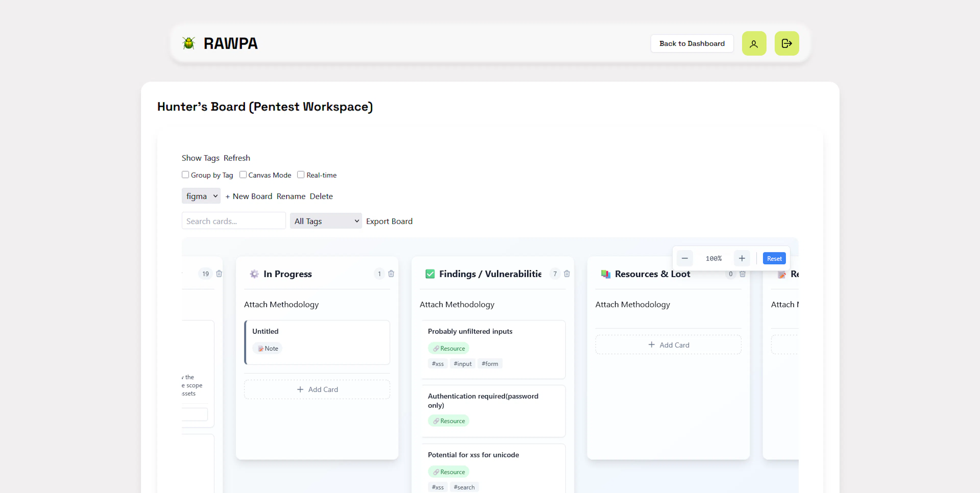Turn on the Real-time checkbox
Screen dimensions: 980x493
click(x=301, y=174)
